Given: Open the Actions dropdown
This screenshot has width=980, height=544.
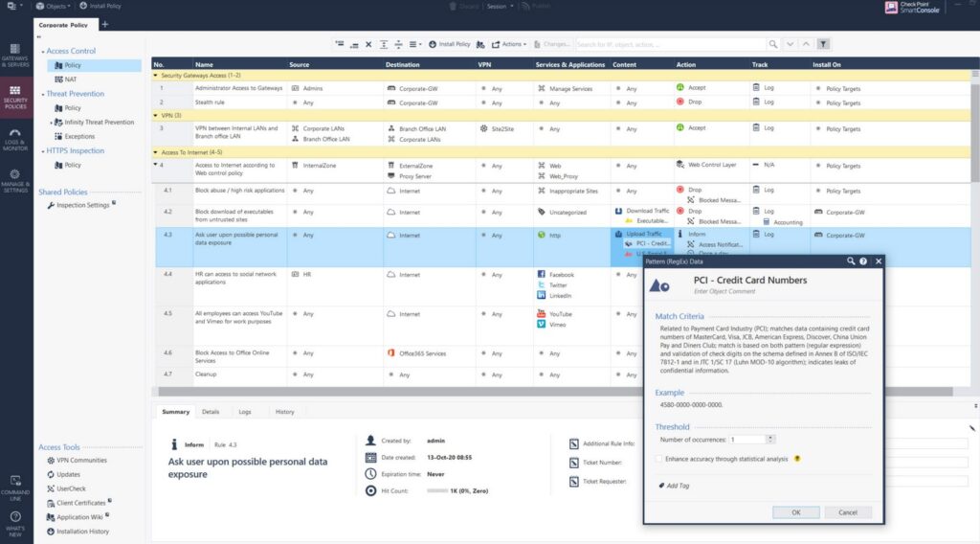Looking at the screenshot, I should 509,44.
